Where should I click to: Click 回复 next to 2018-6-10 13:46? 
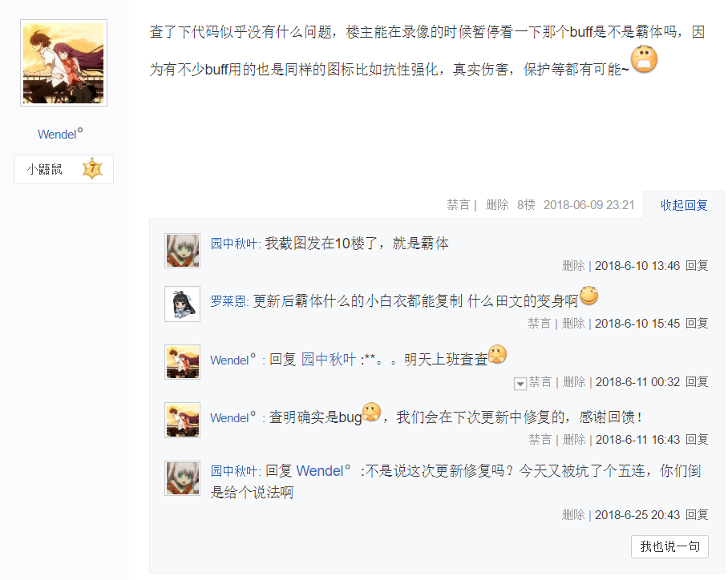tap(697, 266)
